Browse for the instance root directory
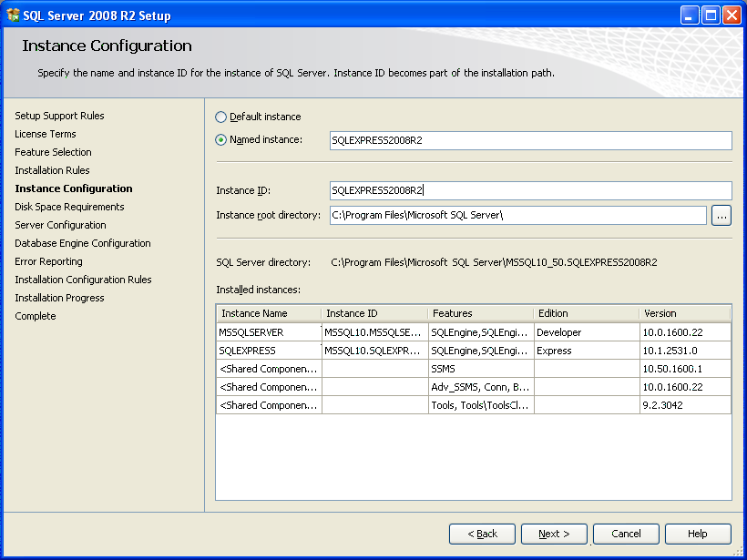 pos(721,216)
